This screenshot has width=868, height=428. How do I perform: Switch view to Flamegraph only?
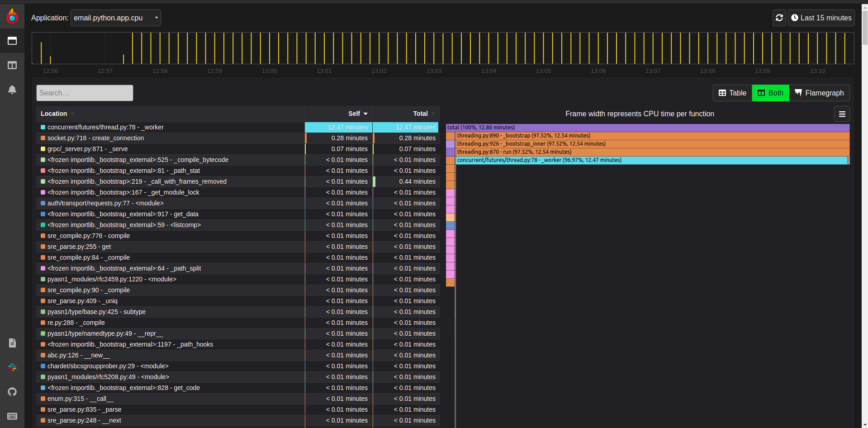click(x=819, y=93)
